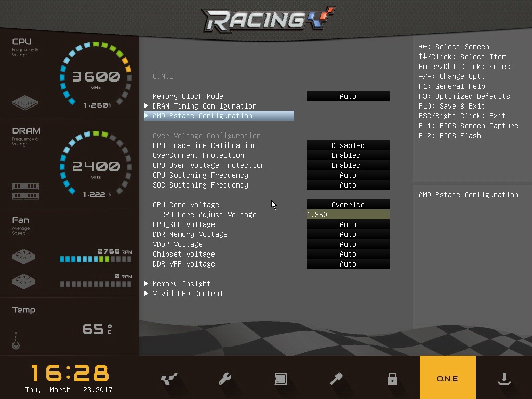
Task: Toggle CPU Load-Line Calibration Disabled value
Action: point(348,145)
